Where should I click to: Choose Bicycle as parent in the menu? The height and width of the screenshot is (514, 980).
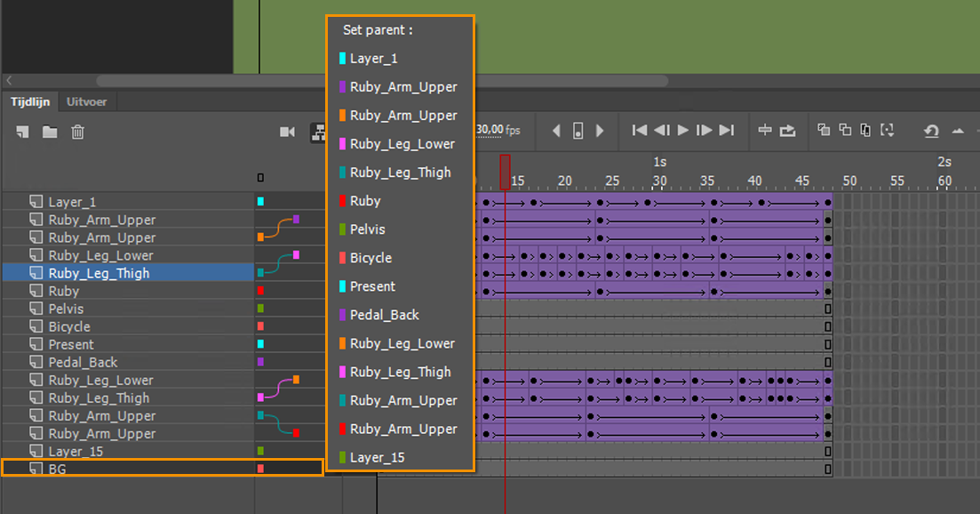click(370, 258)
